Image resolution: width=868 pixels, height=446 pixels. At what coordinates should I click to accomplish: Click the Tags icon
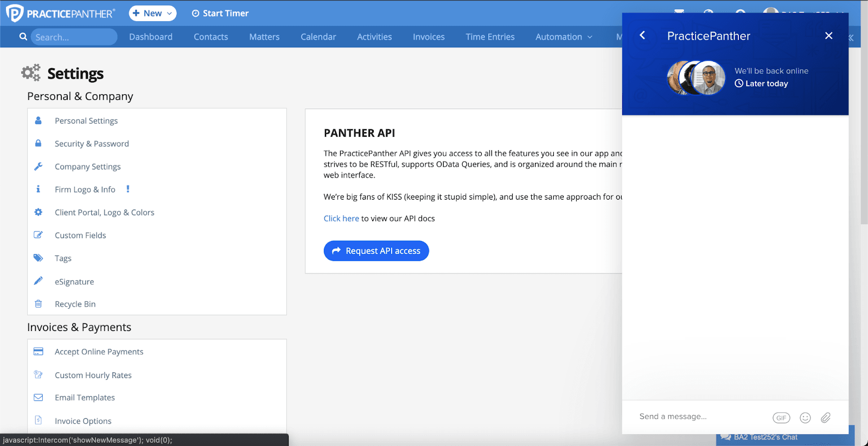(38, 258)
